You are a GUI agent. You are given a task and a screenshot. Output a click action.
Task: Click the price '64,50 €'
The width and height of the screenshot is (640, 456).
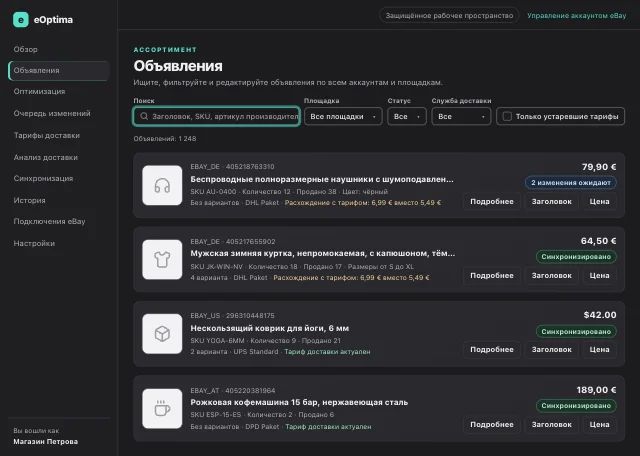click(598, 241)
